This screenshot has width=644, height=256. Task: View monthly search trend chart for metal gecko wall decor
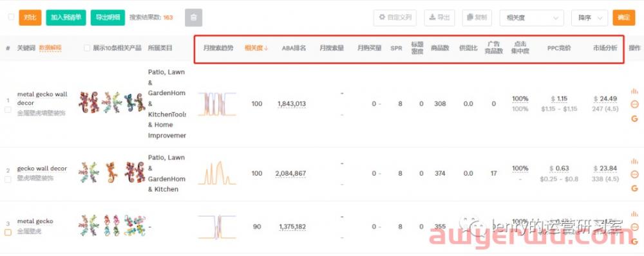coord(217,104)
